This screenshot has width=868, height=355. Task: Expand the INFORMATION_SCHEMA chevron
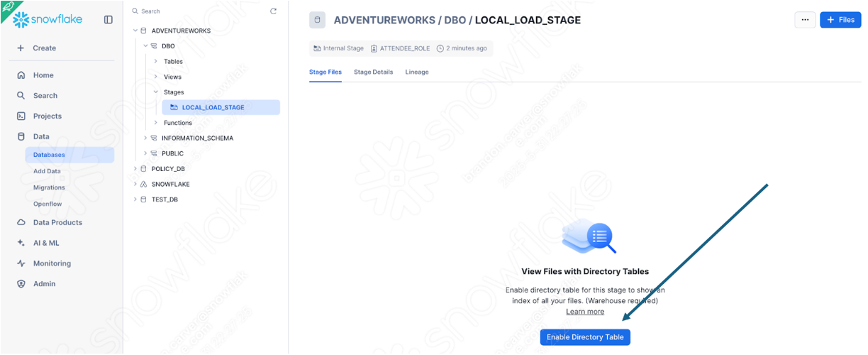pos(145,138)
